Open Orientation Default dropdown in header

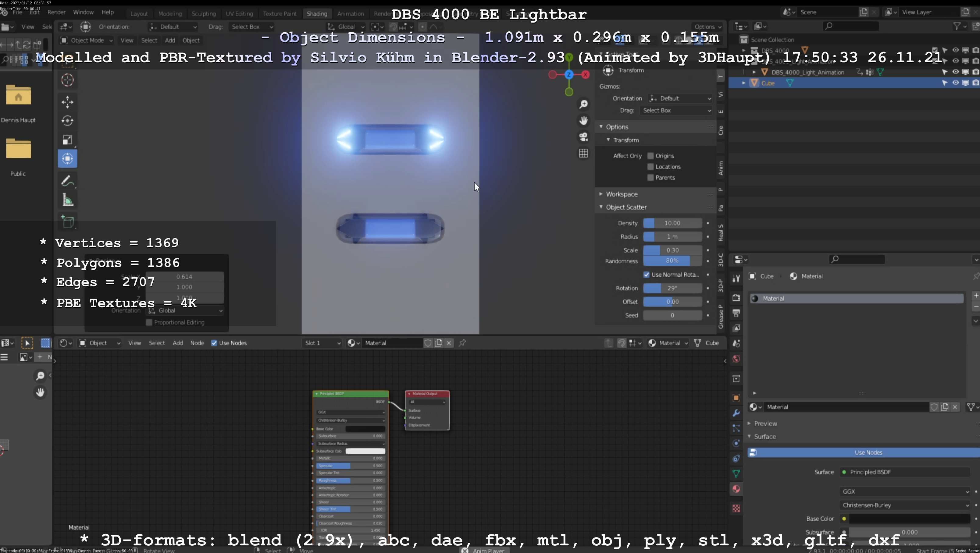(173, 27)
